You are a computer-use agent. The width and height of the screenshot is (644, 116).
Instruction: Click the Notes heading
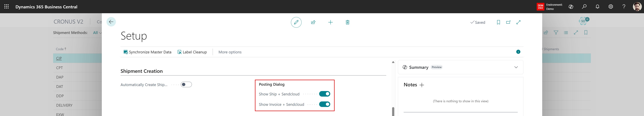pos(410,85)
